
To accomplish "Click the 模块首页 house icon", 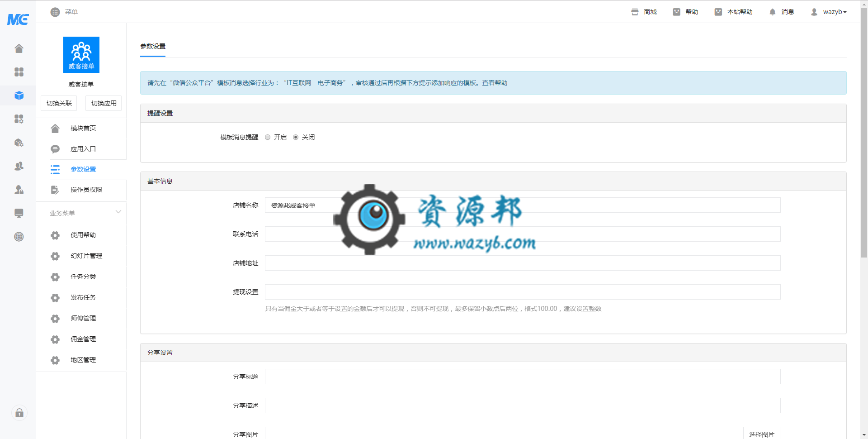I will pos(55,128).
